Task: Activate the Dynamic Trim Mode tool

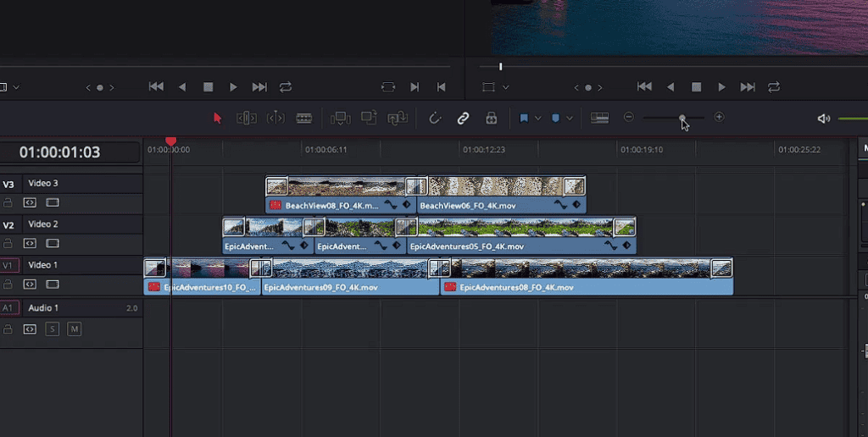Action: [x=275, y=118]
